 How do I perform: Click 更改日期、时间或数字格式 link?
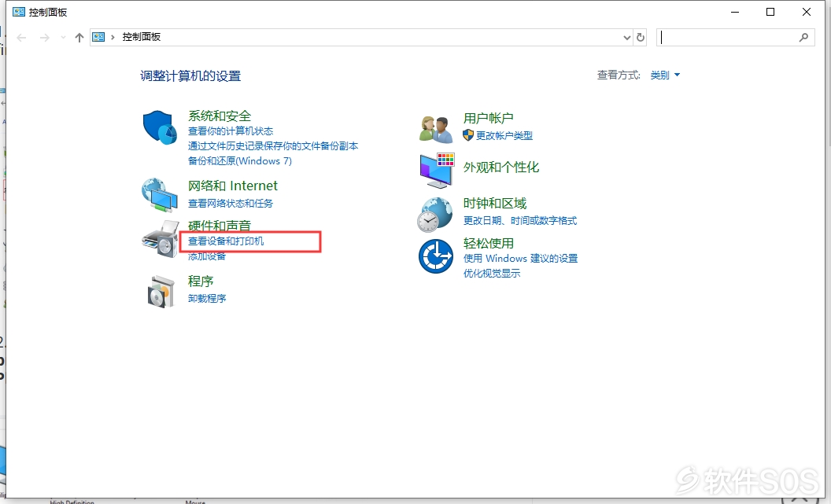[x=520, y=221]
